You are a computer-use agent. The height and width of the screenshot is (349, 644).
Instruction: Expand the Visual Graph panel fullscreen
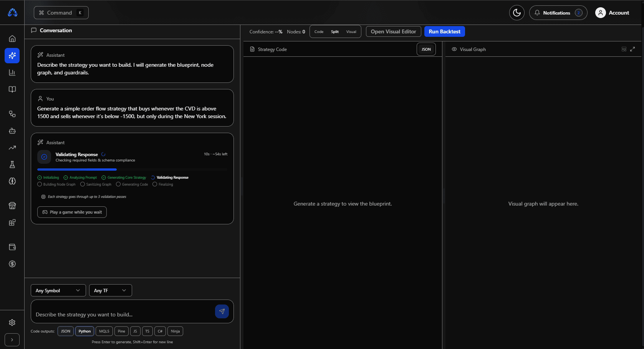click(x=632, y=49)
